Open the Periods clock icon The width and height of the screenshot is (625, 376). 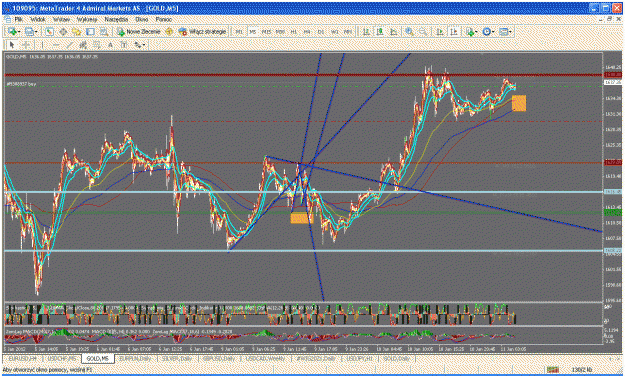[486, 31]
